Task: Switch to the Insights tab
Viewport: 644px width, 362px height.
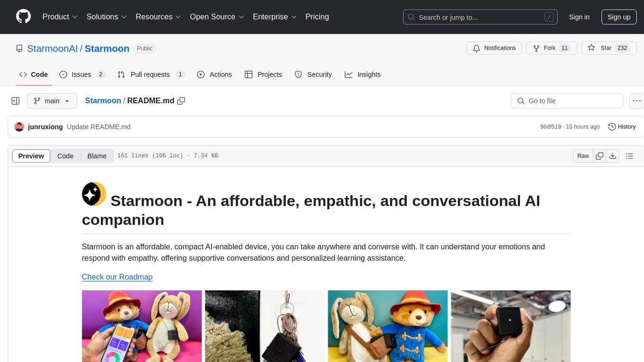Action: pyautogui.click(x=363, y=74)
